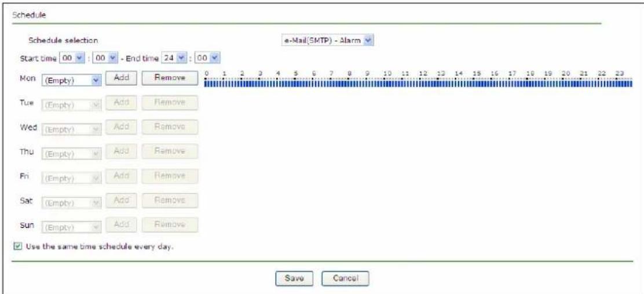
Task: Expand the Tue (Empty) schedule dropdown
Action: [71, 105]
